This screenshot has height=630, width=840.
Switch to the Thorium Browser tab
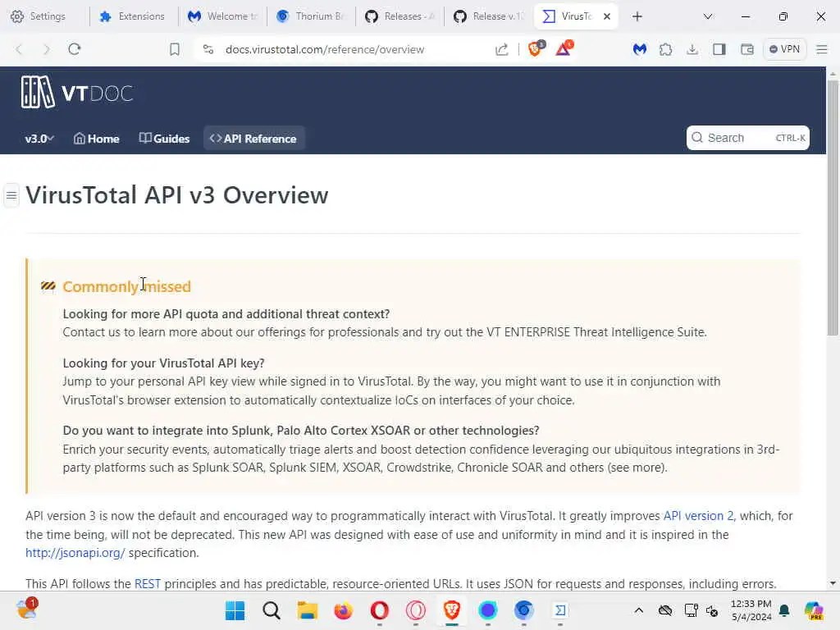pyautogui.click(x=311, y=16)
